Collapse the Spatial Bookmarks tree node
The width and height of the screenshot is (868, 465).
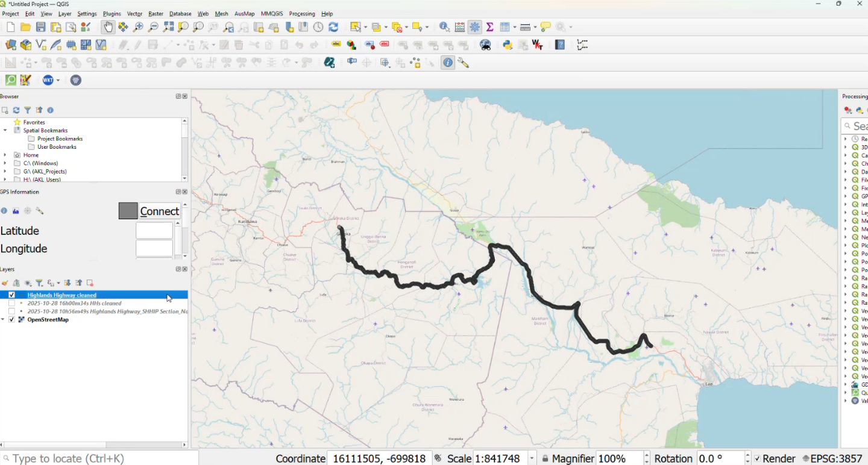[x=5, y=131]
